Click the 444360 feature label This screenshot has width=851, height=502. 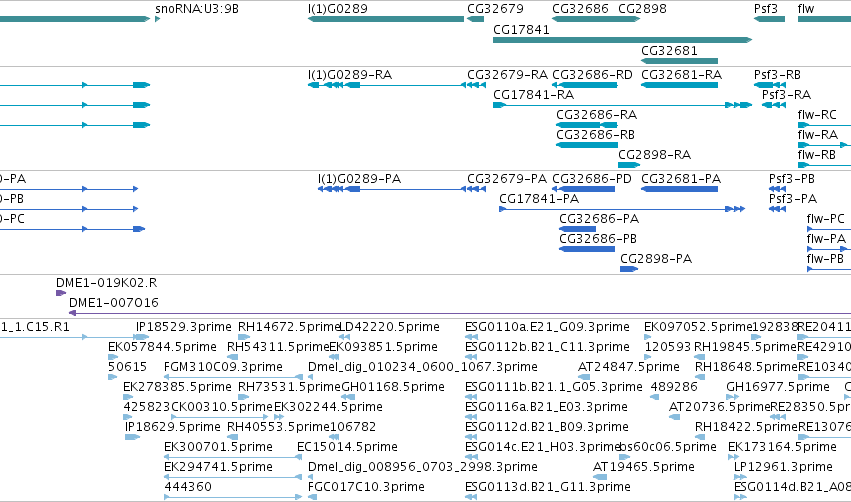(x=188, y=487)
